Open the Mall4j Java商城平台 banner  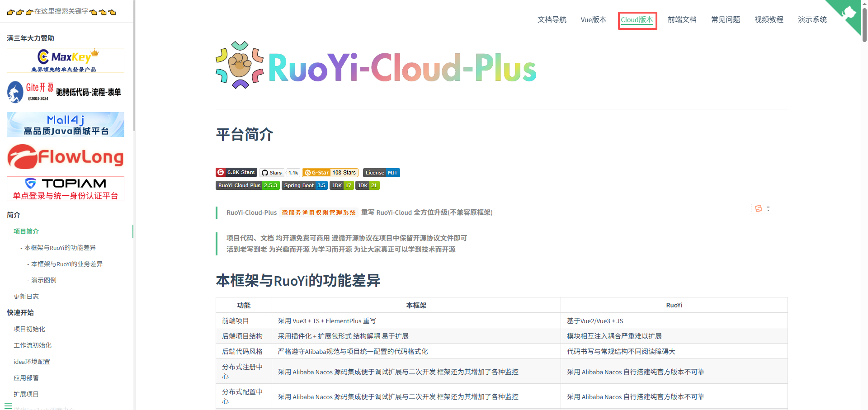click(66, 124)
